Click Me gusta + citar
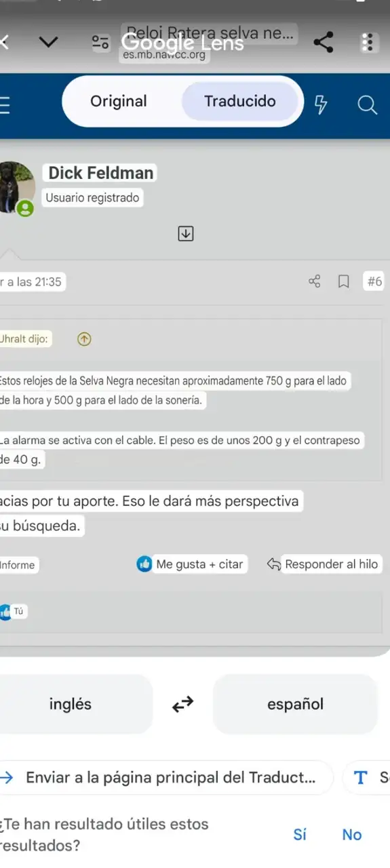 191,564
